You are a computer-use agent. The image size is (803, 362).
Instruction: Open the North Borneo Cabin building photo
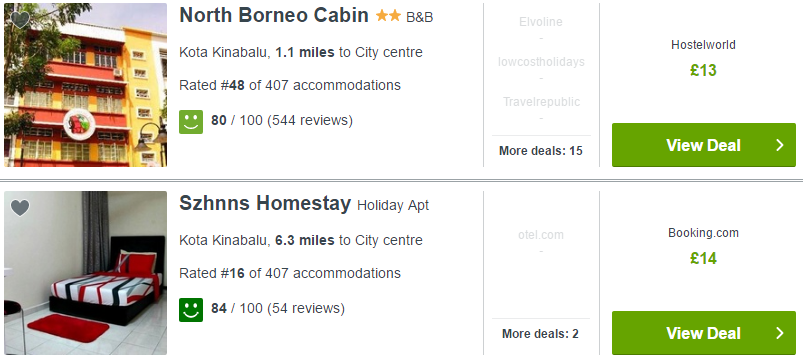pos(86,85)
